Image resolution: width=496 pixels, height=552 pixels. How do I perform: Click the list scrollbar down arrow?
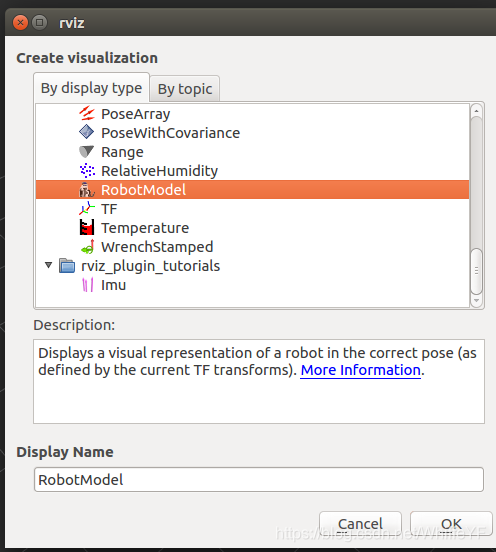[476, 301]
